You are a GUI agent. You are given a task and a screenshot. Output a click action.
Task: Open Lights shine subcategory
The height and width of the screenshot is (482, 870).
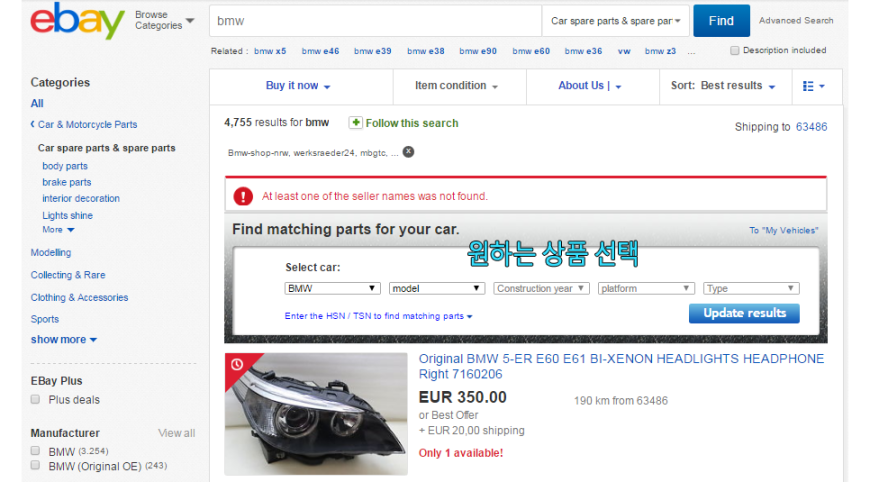click(x=67, y=215)
